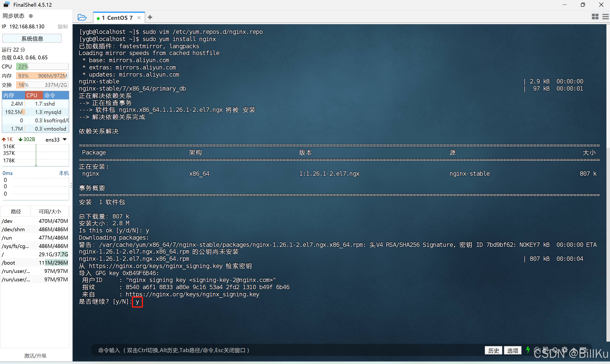Click the 负载 0.43, 0.66, 0.65 load text

25,58
